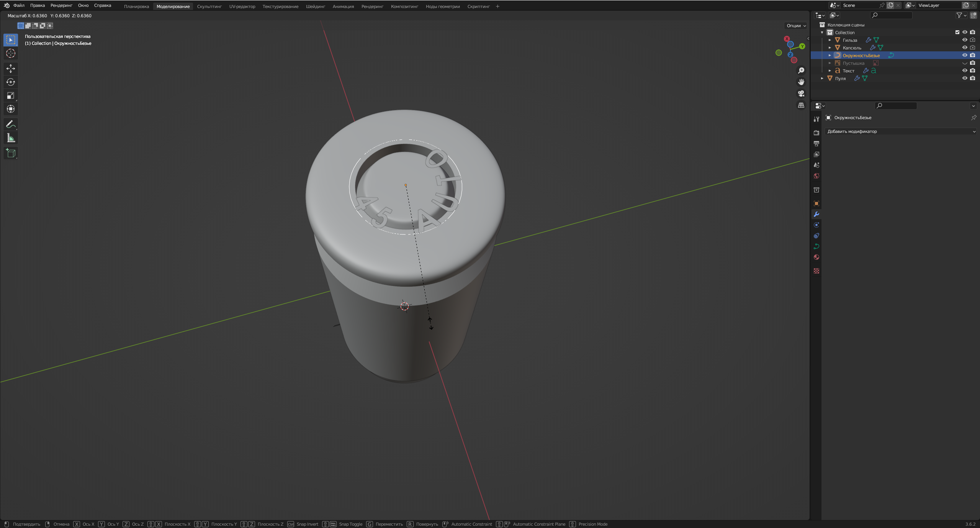Hide Гильза object in viewport
This screenshot has width=980, height=528.
(965, 40)
